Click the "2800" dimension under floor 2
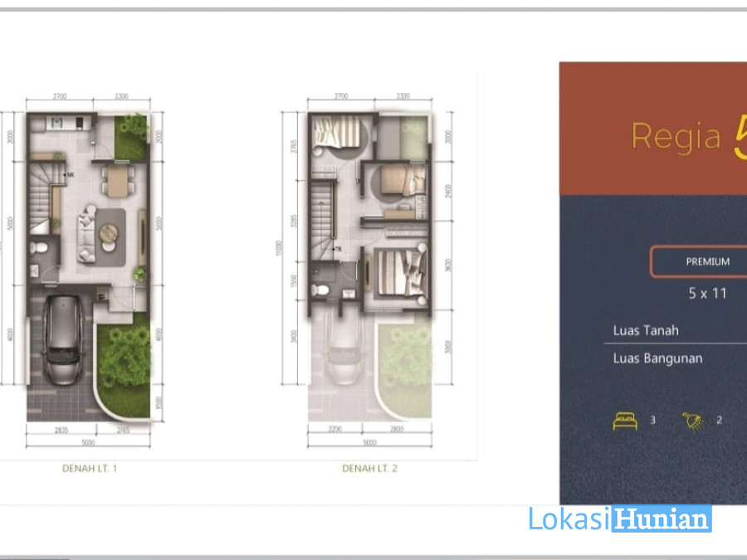 click(397, 430)
